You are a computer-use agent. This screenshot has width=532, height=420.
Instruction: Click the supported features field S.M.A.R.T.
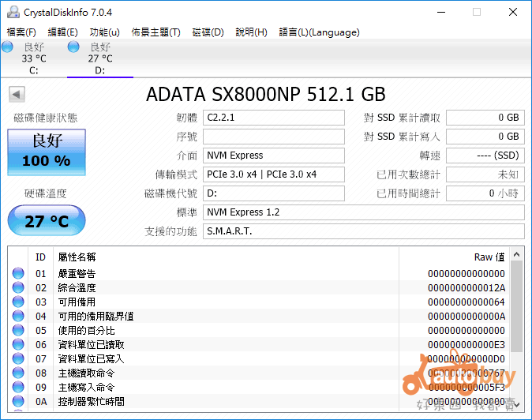click(x=364, y=231)
